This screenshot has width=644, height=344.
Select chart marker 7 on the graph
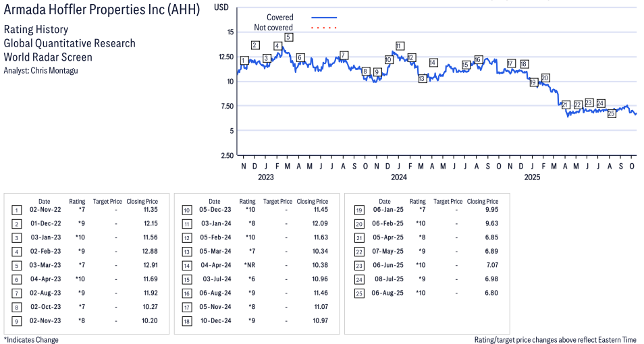tap(344, 55)
